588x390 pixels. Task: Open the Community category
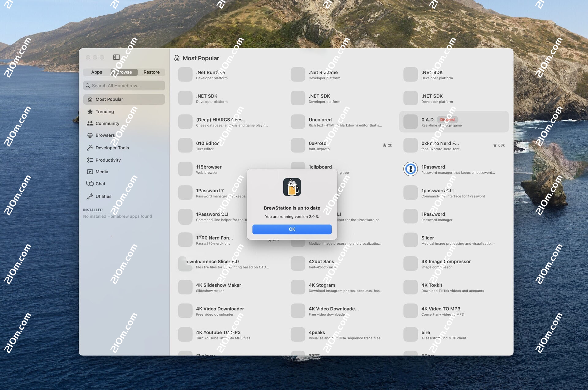click(124, 123)
